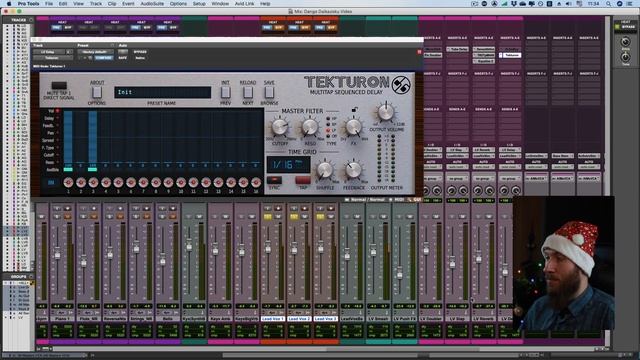Open the Setup menu
640x360 pixels.
click(199, 4)
